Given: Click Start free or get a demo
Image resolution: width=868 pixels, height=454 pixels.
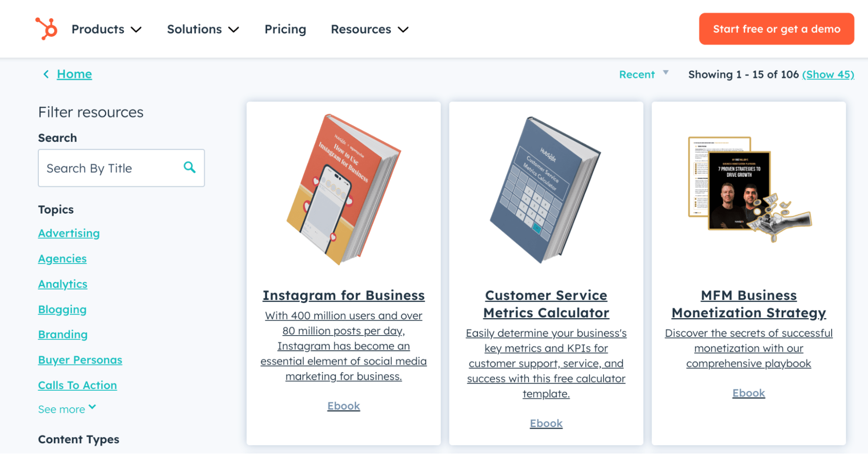Looking at the screenshot, I should tap(776, 29).
